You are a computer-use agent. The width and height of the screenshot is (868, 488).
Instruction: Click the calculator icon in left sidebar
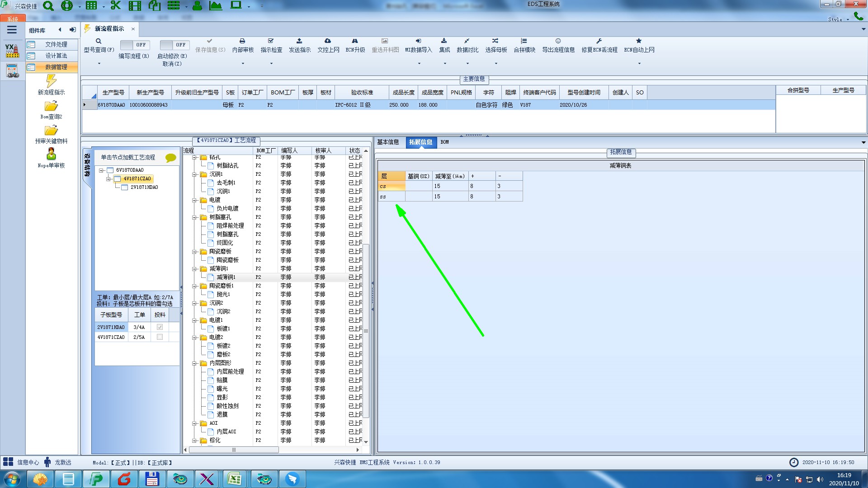(12, 70)
